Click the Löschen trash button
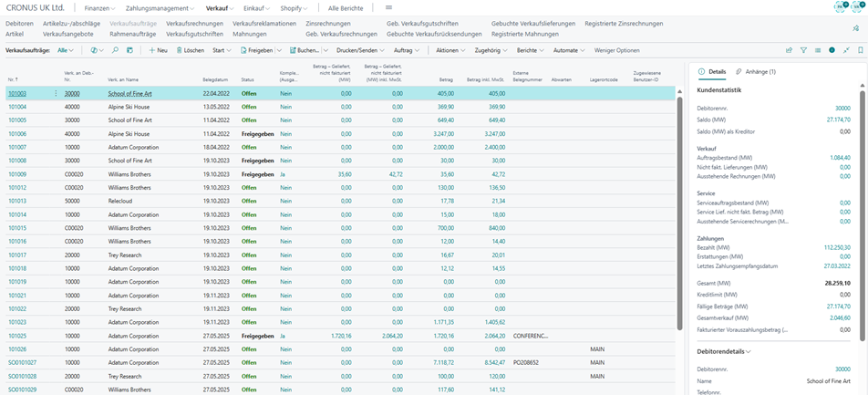Viewport: 868px width, 395px height. tap(190, 50)
